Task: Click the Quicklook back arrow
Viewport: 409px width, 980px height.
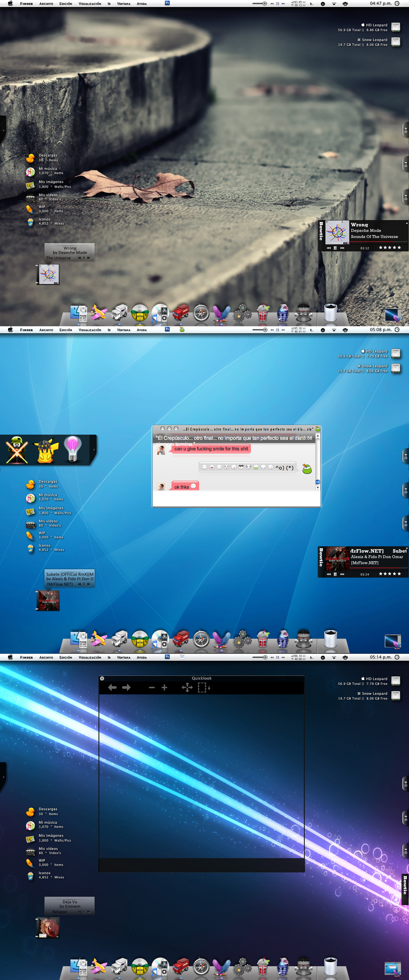Action: pyautogui.click(x=112, y=687)
